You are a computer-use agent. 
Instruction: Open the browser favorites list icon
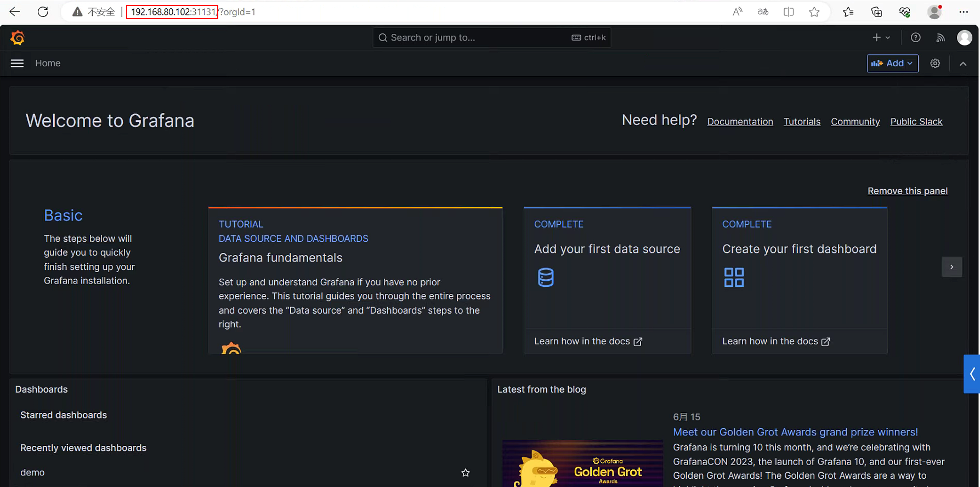pos(848,12)
